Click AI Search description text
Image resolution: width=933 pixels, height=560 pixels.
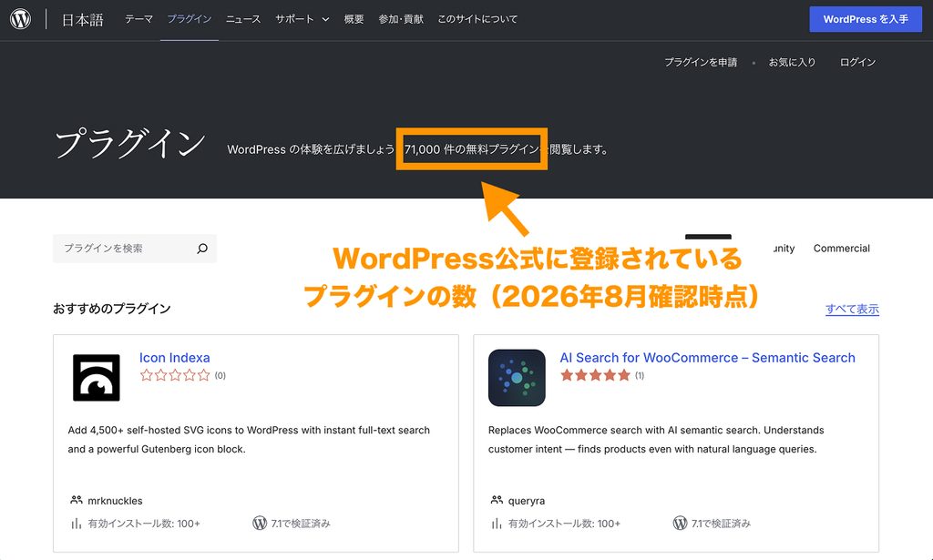pyautogui.click(x=656, y=439)
